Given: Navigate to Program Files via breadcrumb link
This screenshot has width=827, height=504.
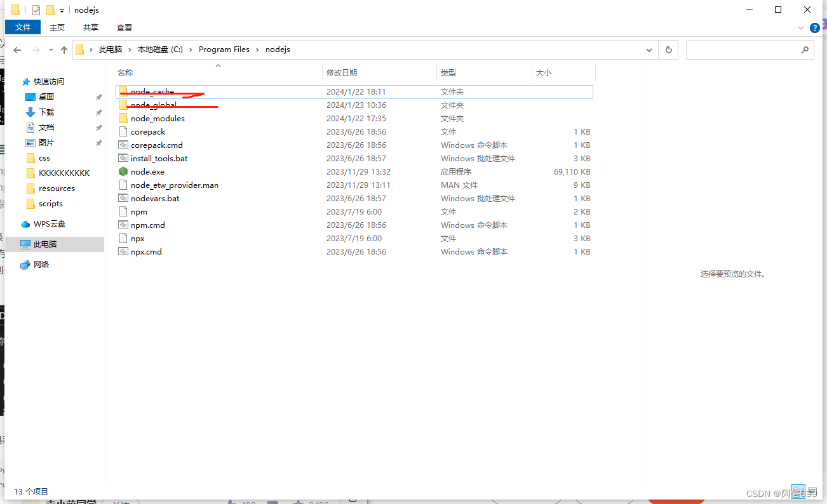Looking at the screenshot, I should tap(224, 49).
